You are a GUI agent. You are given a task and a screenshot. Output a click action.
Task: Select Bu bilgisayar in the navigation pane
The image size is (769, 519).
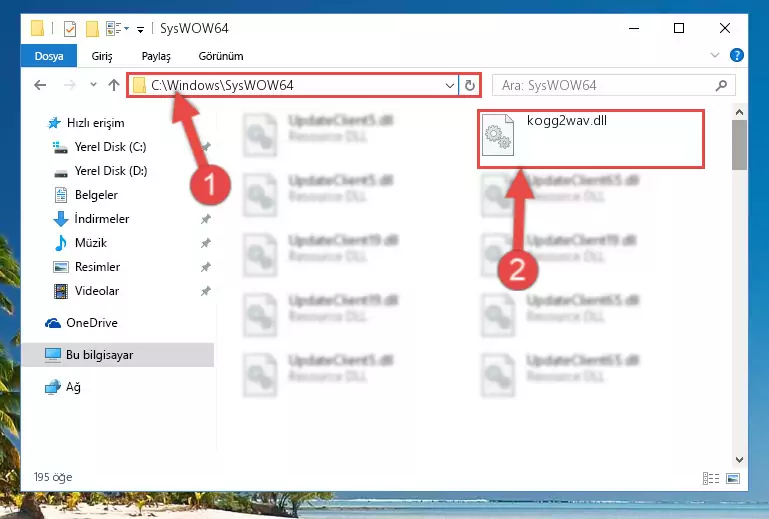[100, 355]
